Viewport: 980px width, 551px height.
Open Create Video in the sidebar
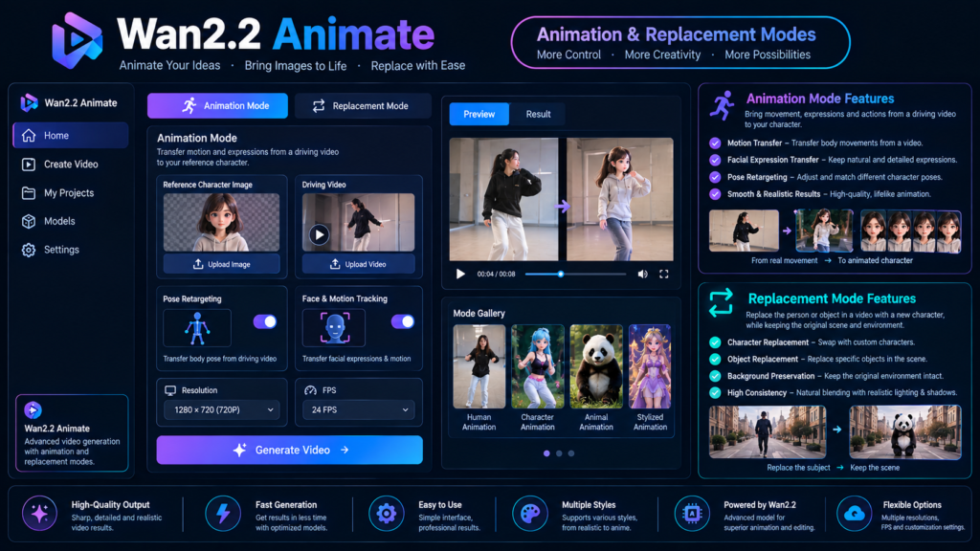point(71,165)
